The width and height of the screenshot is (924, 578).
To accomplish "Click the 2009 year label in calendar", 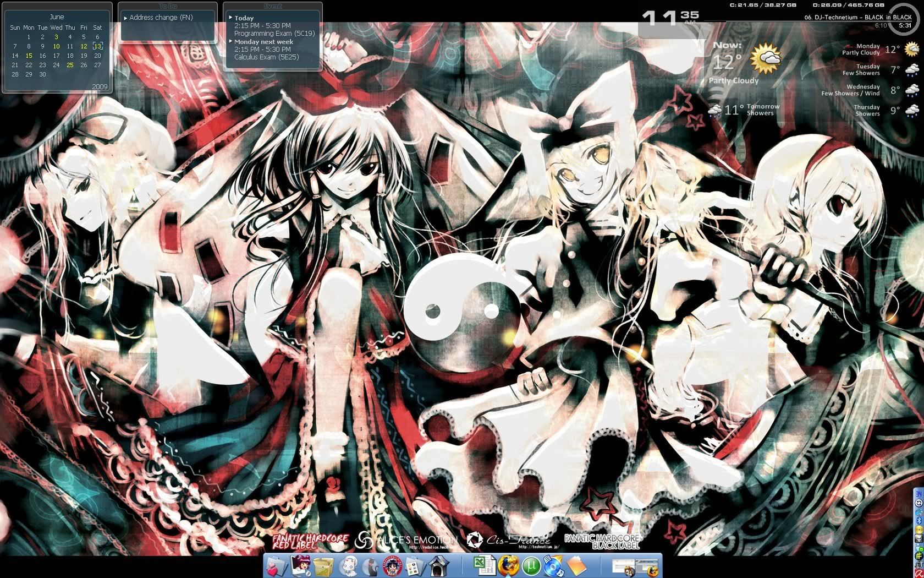I will pyautogui.click(x=100, y=87).
